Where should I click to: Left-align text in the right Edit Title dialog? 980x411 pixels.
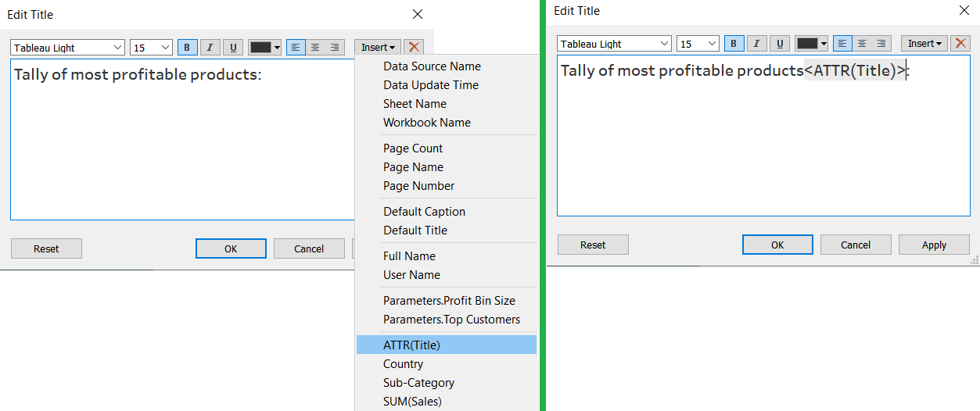[842, 44]
